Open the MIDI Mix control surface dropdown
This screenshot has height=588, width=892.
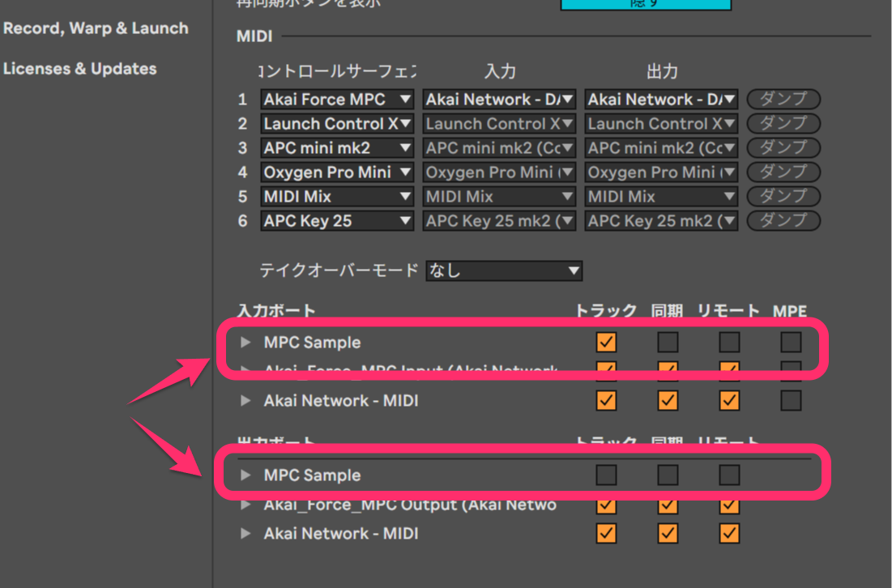(x=337, y=197)
